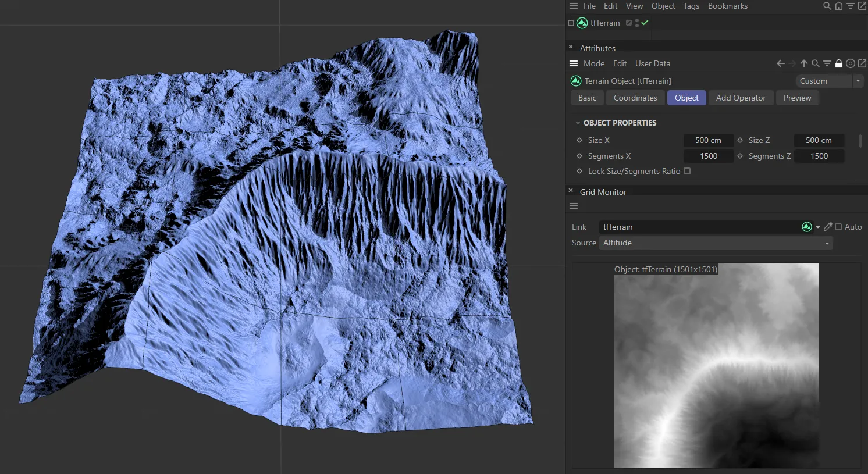868x474 pixels.
Task: Click the home icon in Object Manager
Action: pos(838,6)
